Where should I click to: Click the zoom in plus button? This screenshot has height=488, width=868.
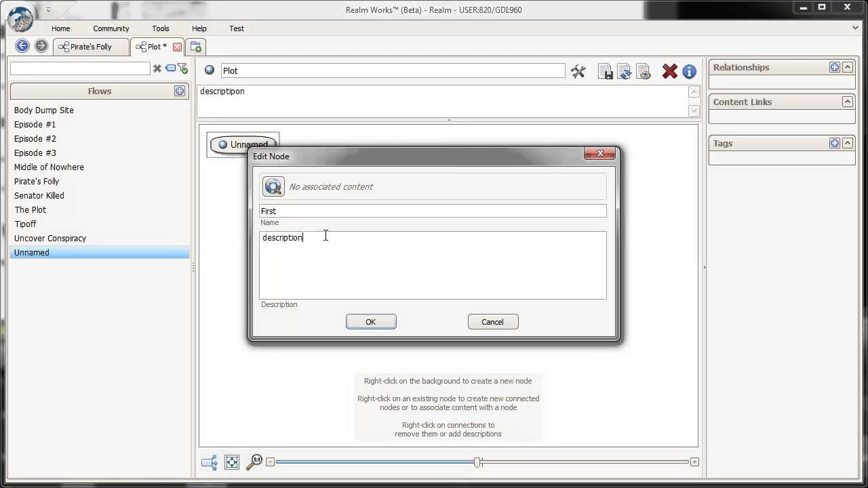(694, 462)
